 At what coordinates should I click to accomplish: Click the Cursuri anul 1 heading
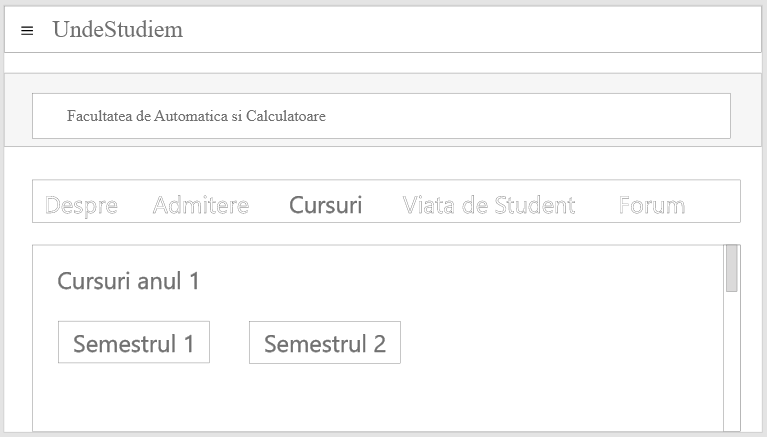pos(128,281)
